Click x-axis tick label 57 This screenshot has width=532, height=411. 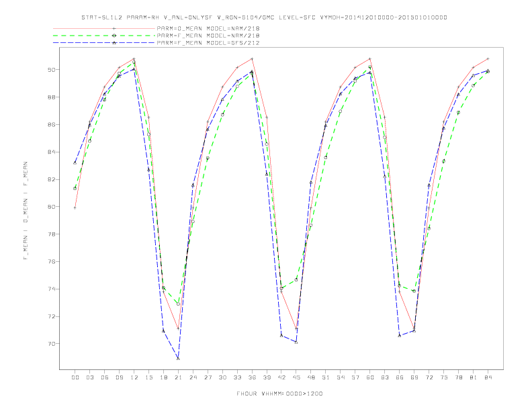point(355,377)
